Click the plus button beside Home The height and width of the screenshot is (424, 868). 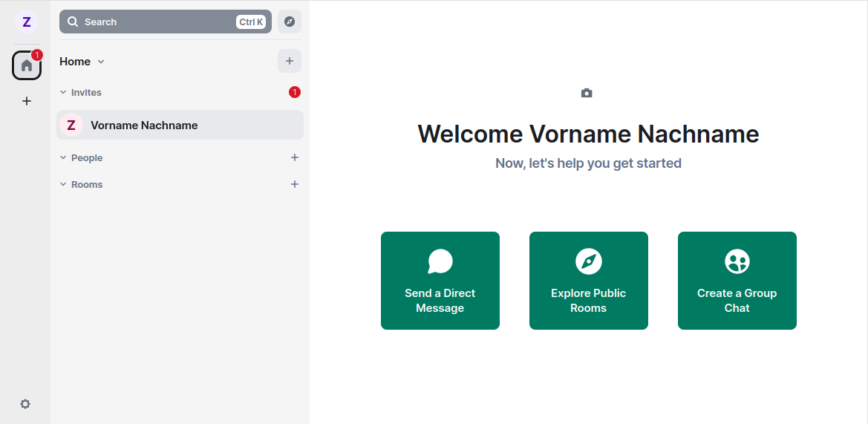(x=290, y=61)
